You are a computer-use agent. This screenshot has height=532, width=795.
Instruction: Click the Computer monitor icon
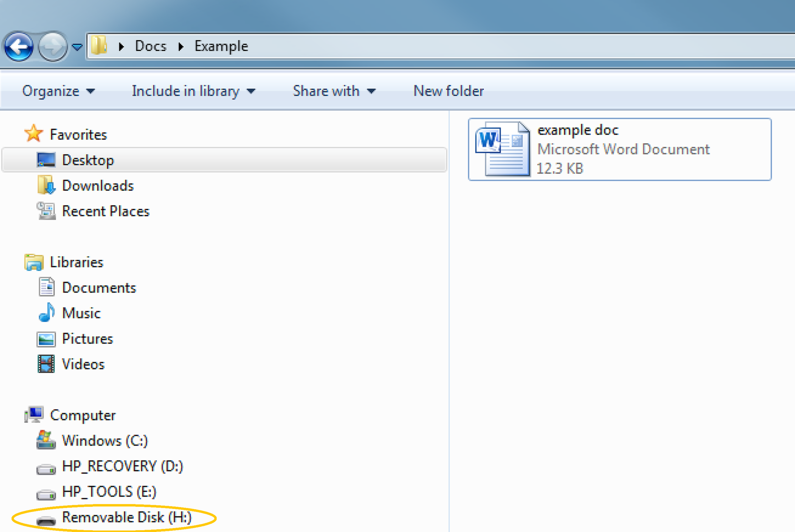pos(34,414)
